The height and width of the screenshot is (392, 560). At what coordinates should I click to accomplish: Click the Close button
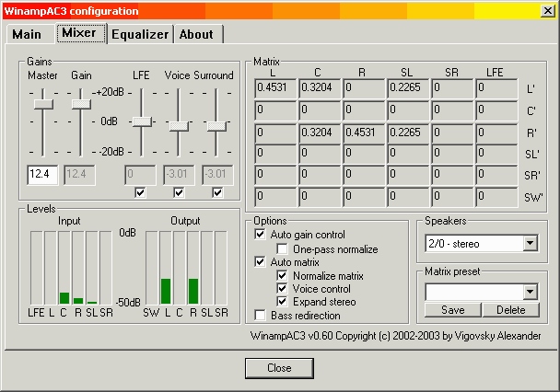(x=279, y=368)
